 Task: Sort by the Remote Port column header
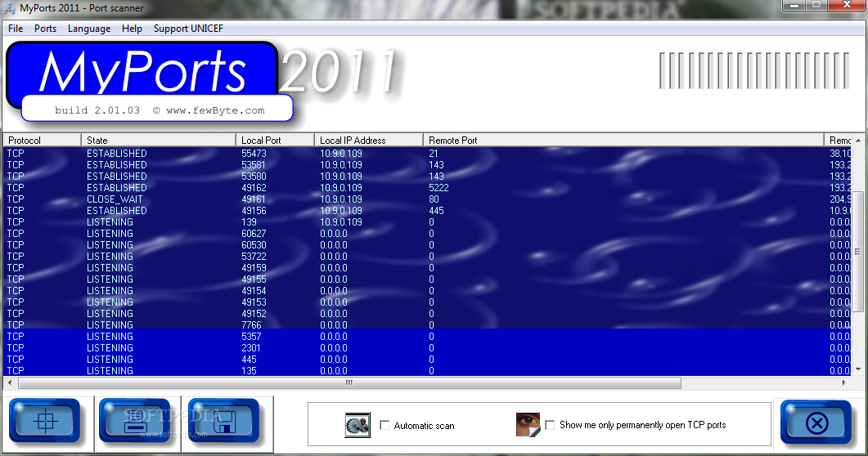coord(624,141)
